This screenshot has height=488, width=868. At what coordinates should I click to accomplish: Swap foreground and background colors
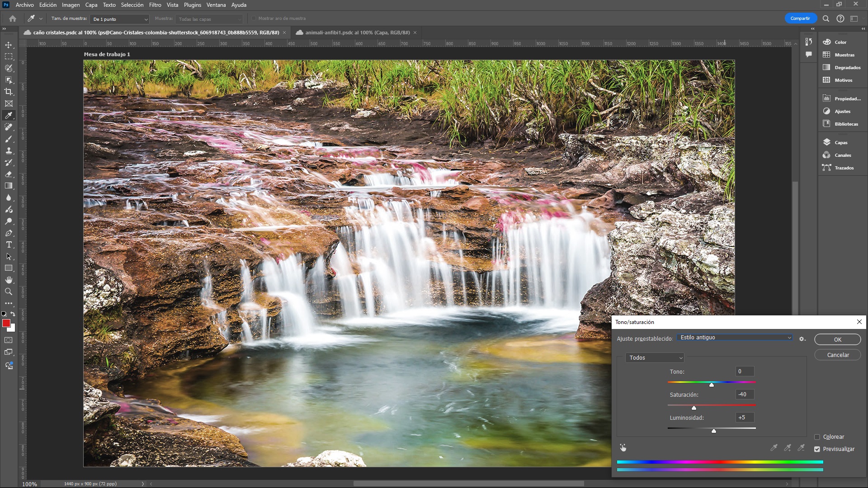[13, 314]
